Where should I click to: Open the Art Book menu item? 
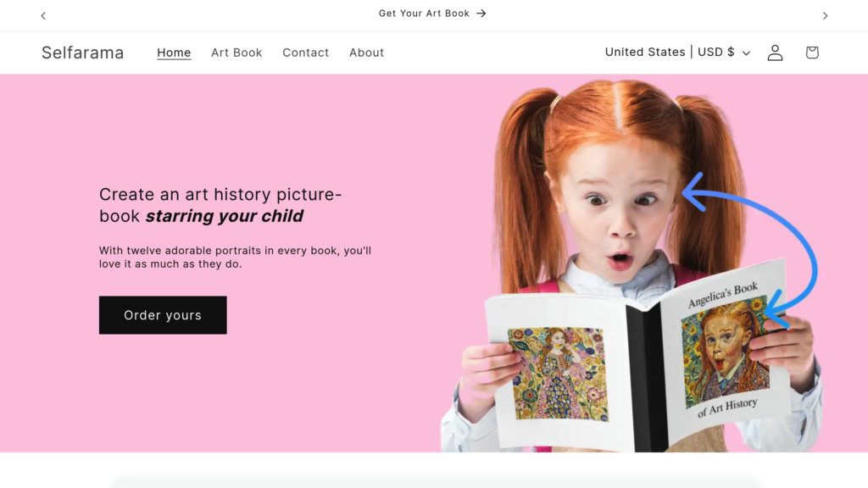coord(236,53)
